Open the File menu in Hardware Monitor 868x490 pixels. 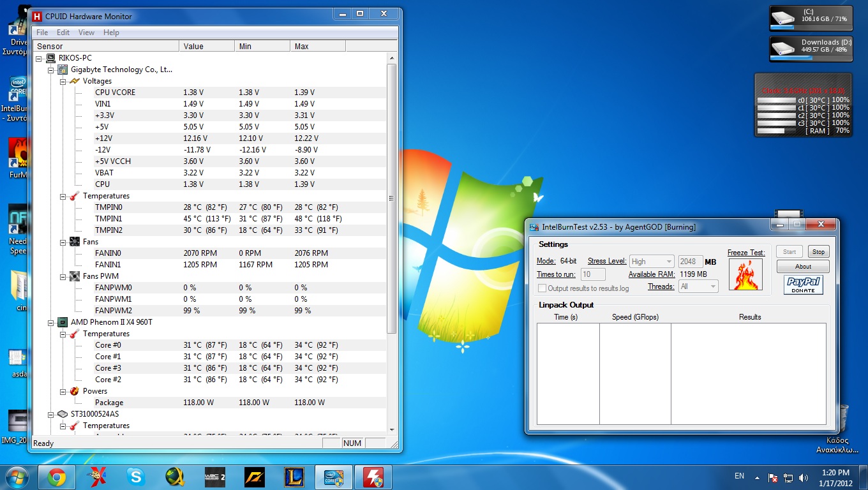pos(42,33)
